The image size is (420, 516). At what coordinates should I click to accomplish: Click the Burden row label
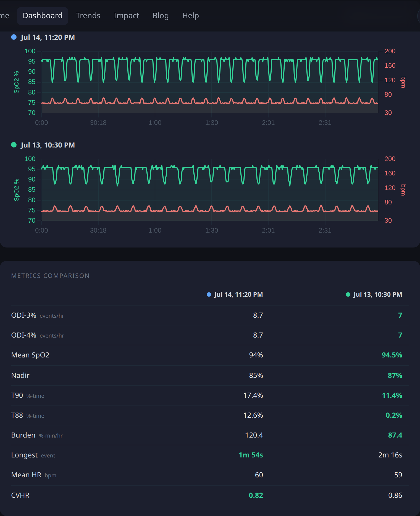[x=23, y=435]
